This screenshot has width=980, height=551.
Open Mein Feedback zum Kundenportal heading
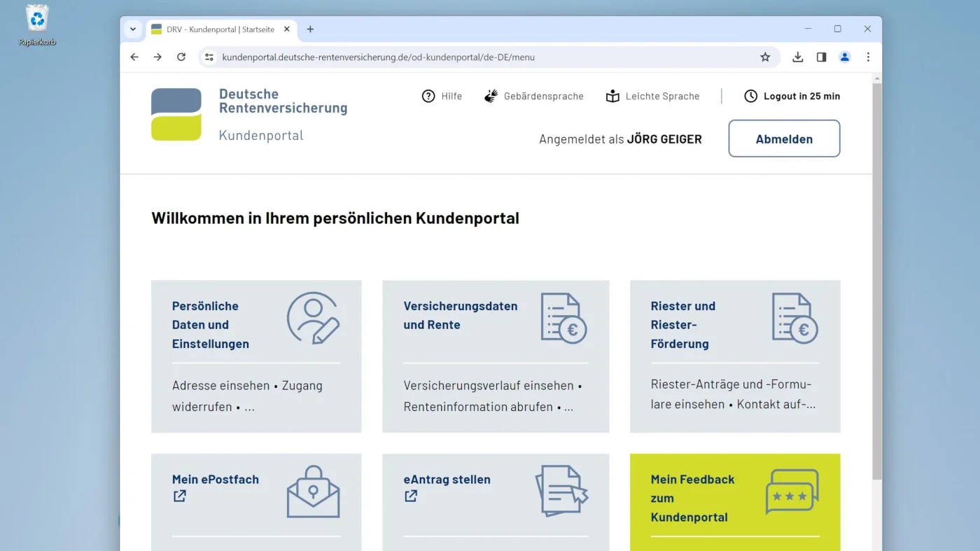(x=692, y=498)
